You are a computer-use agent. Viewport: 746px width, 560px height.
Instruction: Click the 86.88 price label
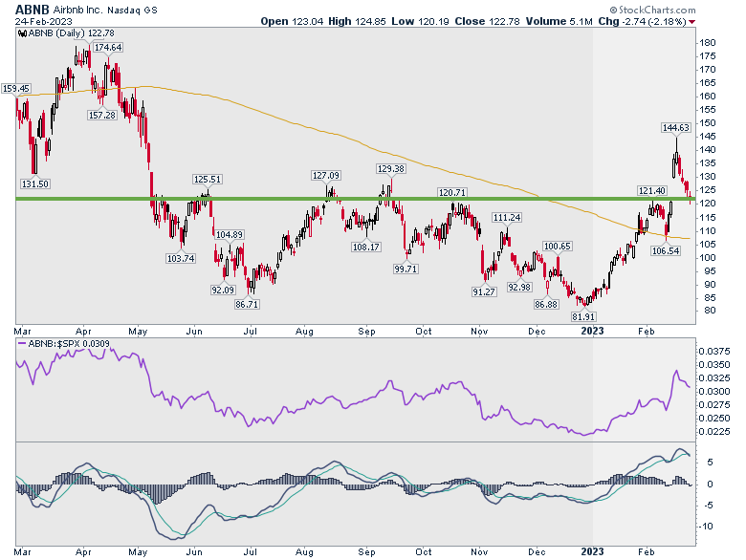click(546, 304)
